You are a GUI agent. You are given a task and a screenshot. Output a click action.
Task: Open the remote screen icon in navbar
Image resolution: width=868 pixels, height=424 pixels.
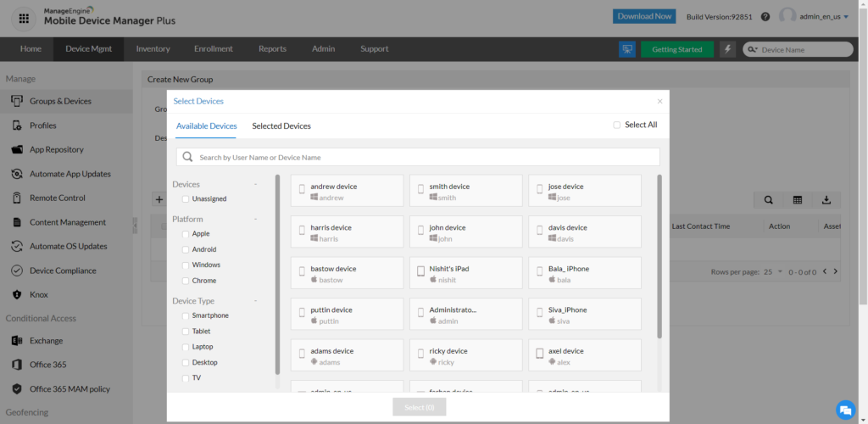click(627, 49)
